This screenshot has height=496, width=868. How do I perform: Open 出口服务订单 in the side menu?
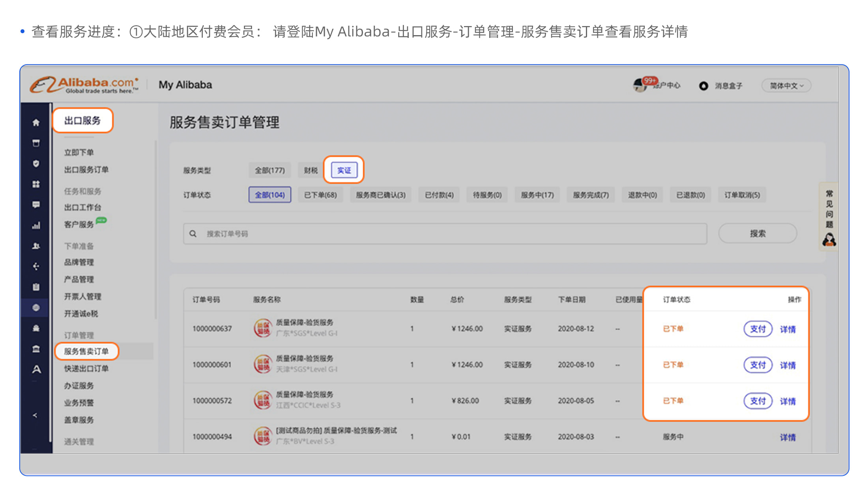point(86,169)
